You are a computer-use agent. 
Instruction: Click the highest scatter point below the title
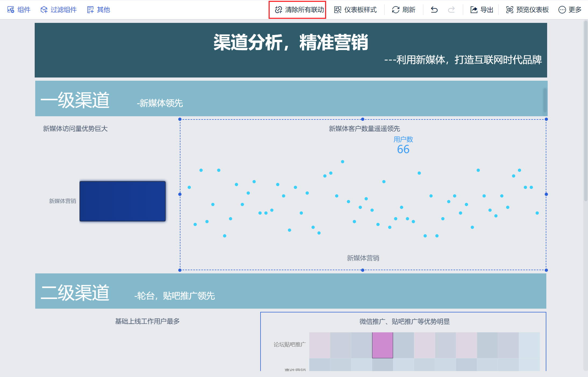coord(343,162)
